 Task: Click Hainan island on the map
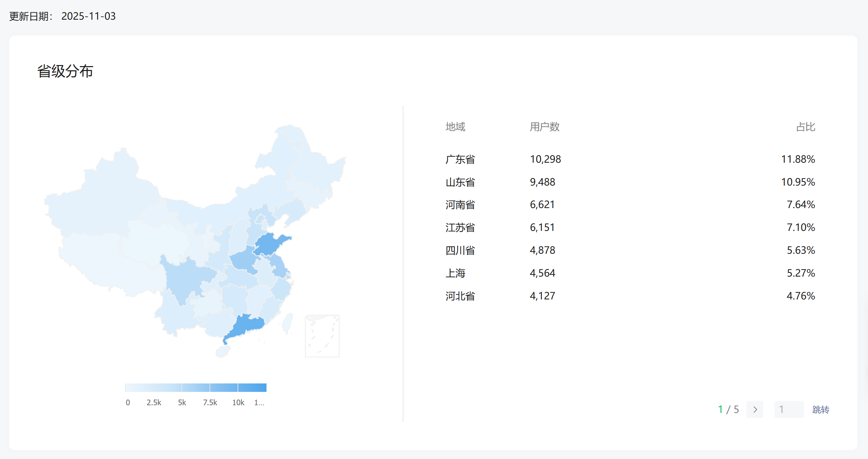[222, 351]
